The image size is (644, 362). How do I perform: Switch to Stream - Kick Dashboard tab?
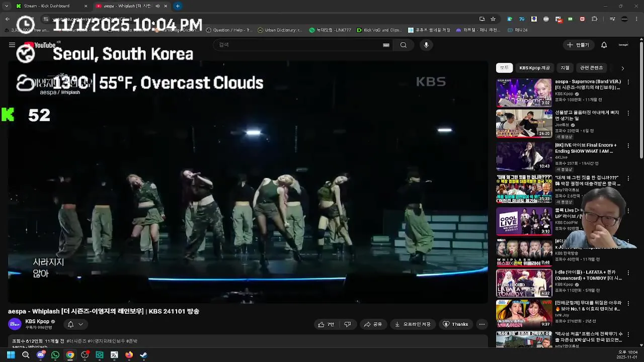[48, 6]
